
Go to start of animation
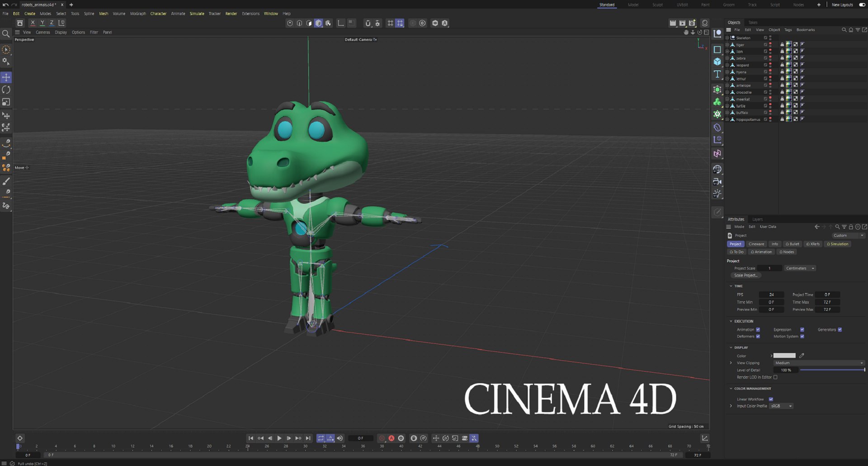tap(251, 438)
